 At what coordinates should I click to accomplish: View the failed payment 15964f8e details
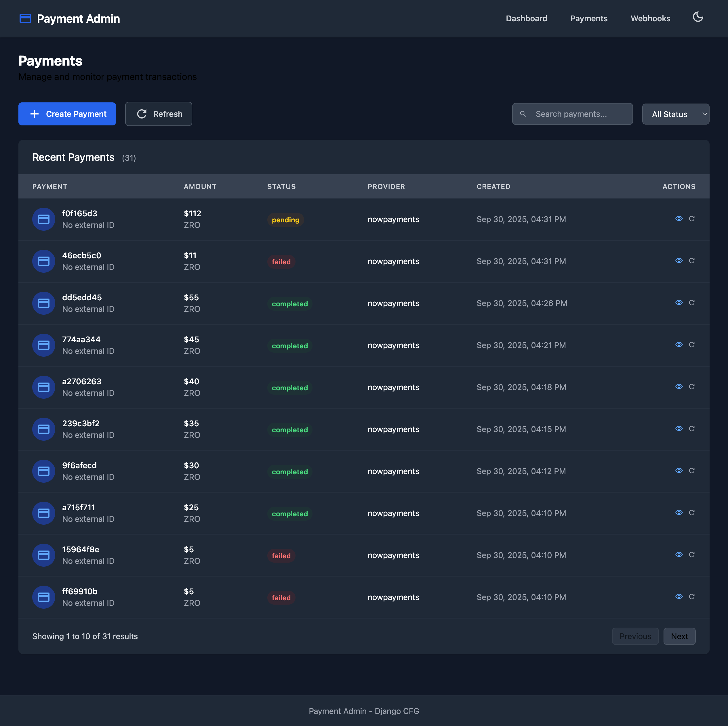679,554
